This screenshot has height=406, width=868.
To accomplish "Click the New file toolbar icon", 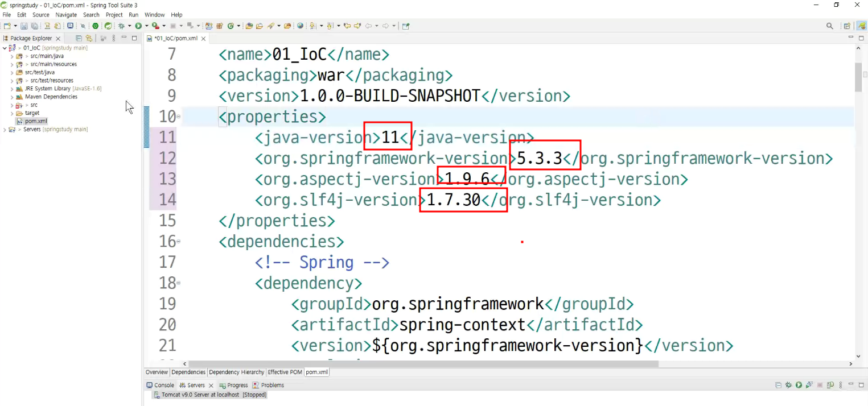I will tap(7, 26).
